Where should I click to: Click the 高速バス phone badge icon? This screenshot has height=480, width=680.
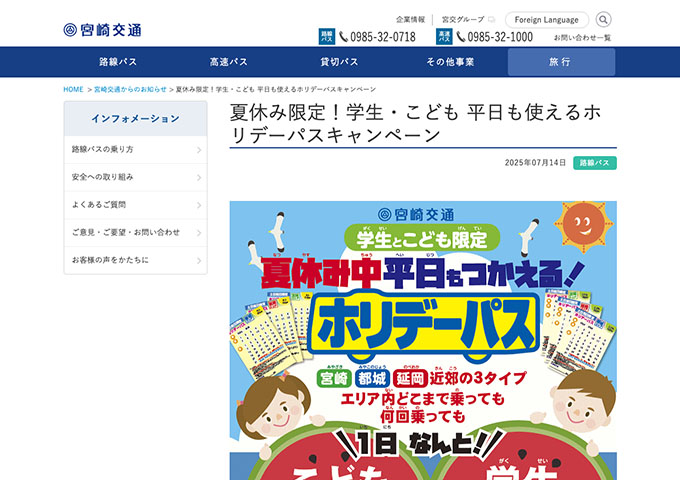point(444,37)
